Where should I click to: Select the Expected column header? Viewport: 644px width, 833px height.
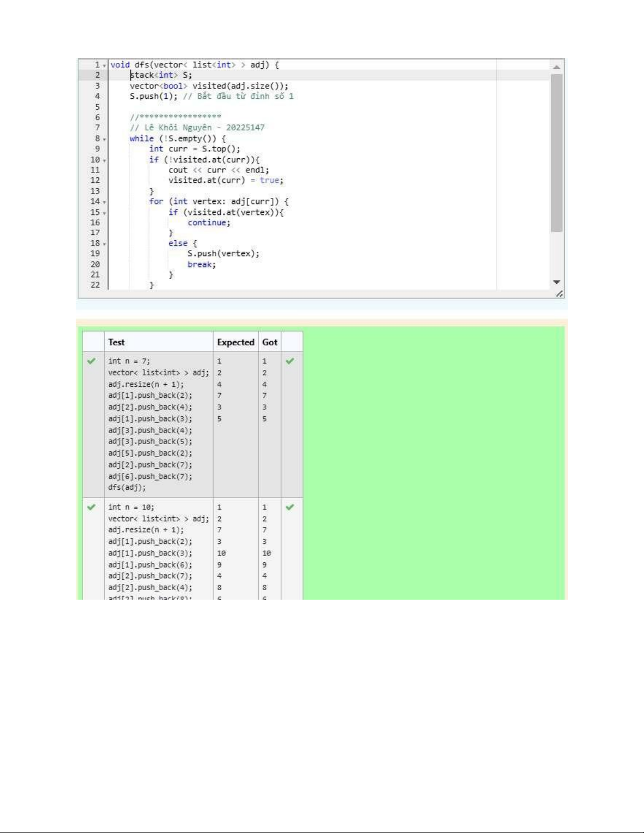pos(236,342)
